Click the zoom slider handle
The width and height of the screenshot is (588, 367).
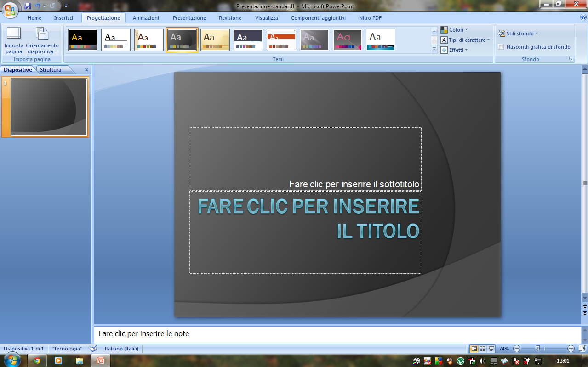[537, 349]
